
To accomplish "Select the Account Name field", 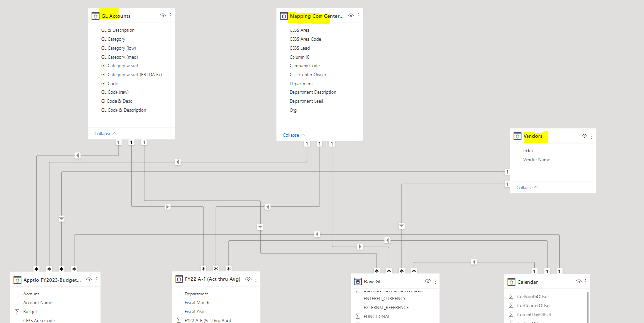I will [x=37, y=303].
